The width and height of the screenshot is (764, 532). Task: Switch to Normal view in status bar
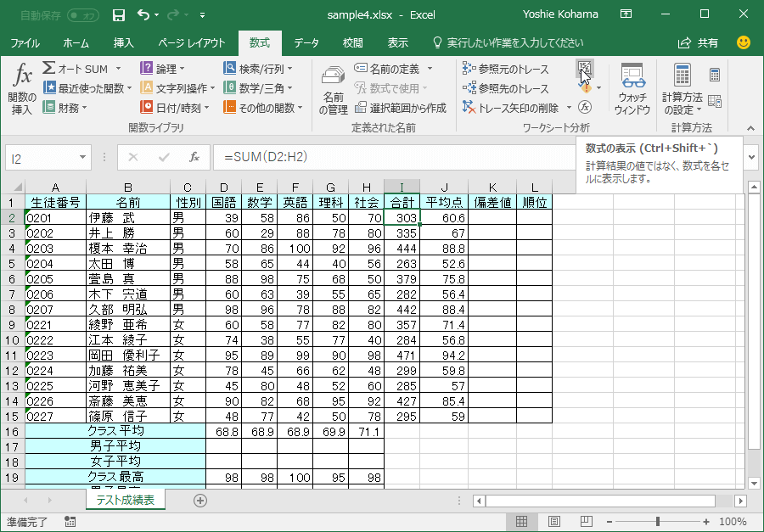pyautogui.click(x=522, y=522)
